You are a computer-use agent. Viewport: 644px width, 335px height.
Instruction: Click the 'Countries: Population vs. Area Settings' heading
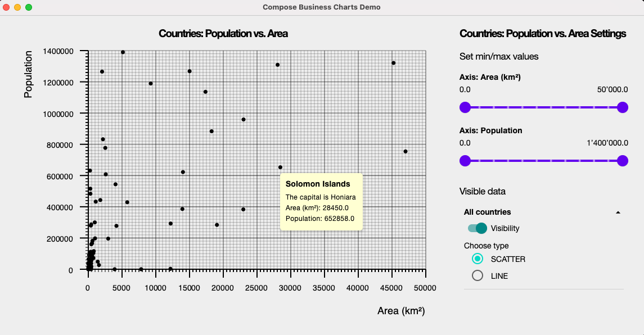(543, 34)
